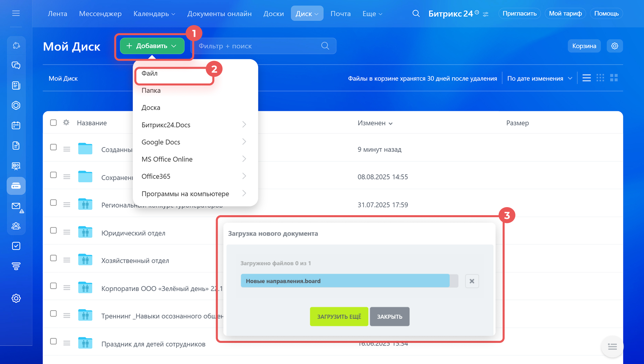
Task: Open disk settings gear next to Корзина
Action: click(x=614, y=46)
